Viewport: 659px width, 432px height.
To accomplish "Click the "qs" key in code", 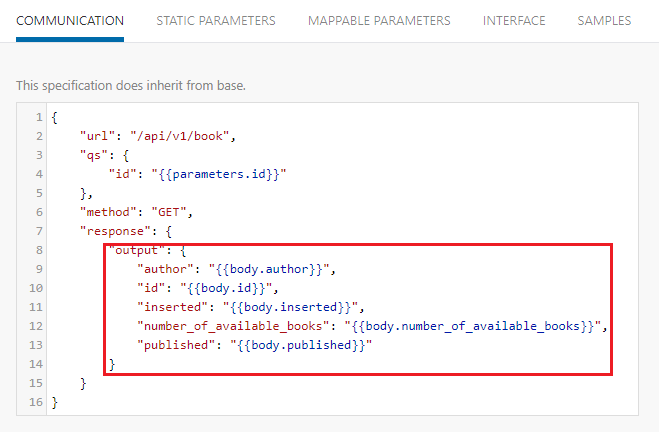I will click(90, 155).
